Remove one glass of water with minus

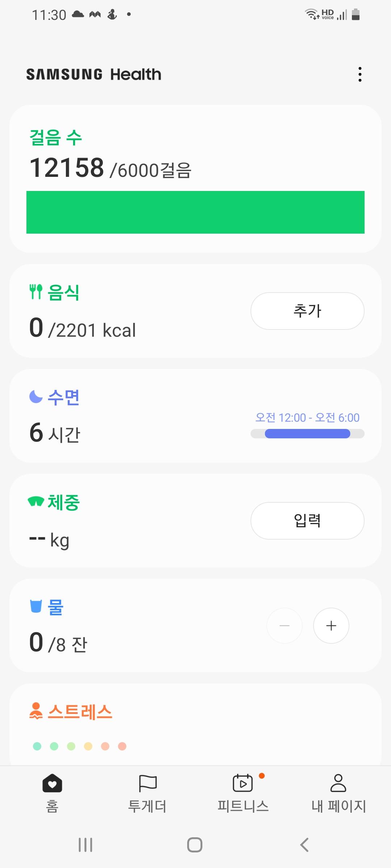[x=285, y=626]
